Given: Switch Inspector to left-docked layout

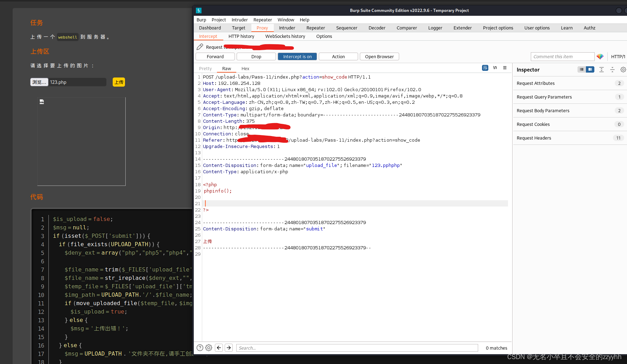Looking at the screenshot, I should (582, 69).
